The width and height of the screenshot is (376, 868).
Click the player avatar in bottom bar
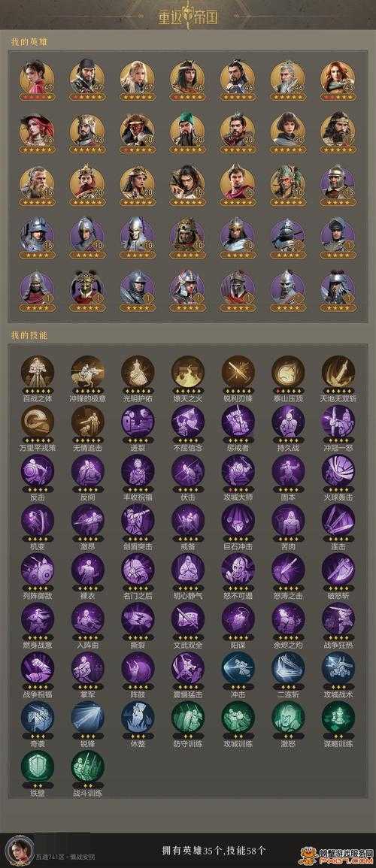[x=18, y=850]
